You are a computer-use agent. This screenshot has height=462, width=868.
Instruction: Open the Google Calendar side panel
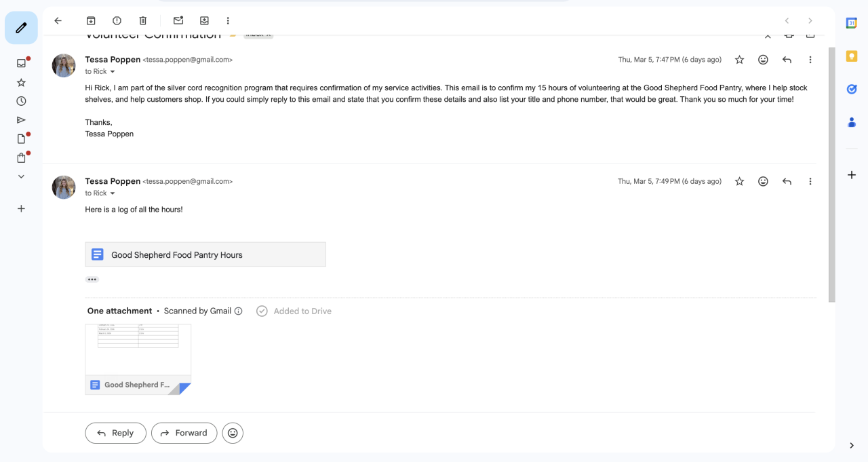tap(852, 23)
